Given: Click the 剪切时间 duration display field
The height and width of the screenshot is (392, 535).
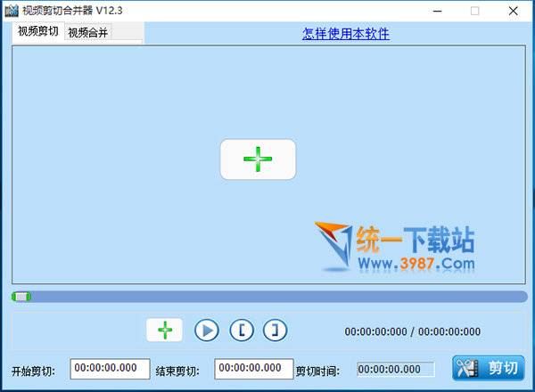Looking at the screenshot, I should point(395,369).
